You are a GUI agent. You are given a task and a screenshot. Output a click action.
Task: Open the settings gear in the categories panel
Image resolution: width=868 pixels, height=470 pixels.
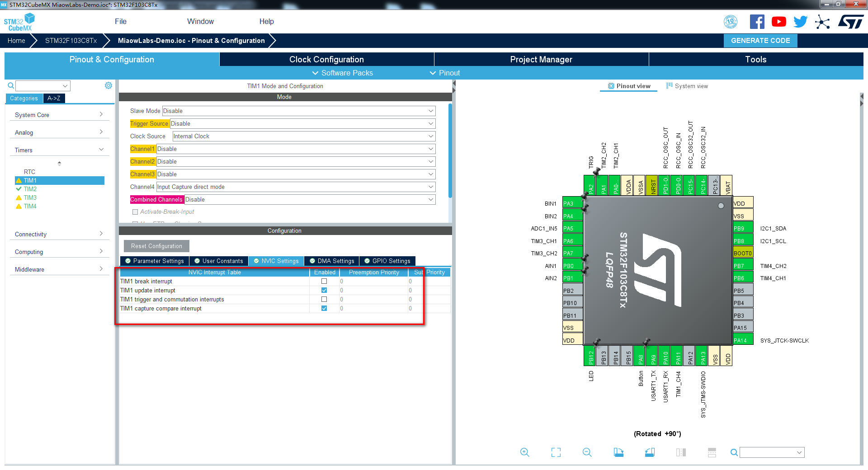108,85
